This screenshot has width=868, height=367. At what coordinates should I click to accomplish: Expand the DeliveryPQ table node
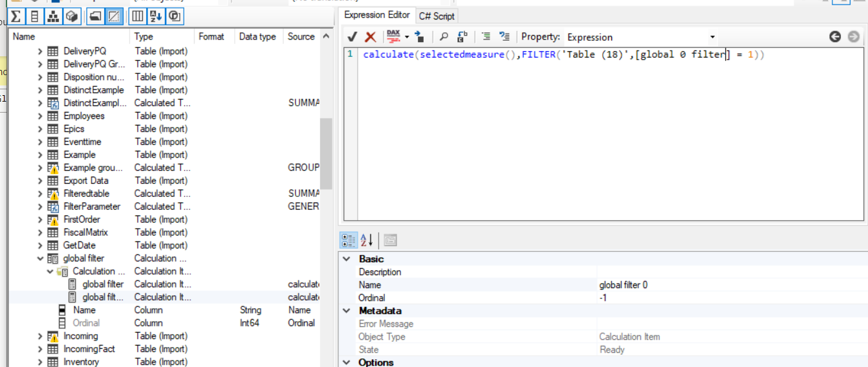(40, 51)
